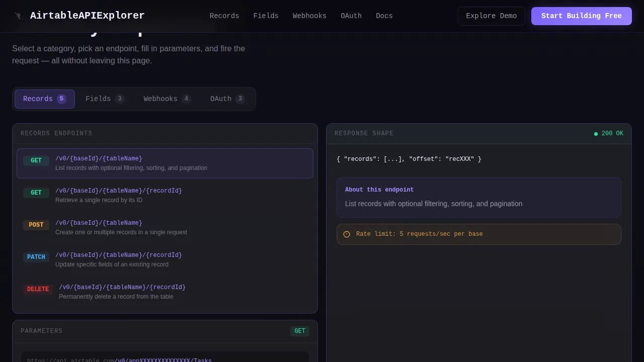Image resolution: width=644 pixels, height=362 pixels.
Task: Open Docs from the top navigation
Action: (384, 16)
